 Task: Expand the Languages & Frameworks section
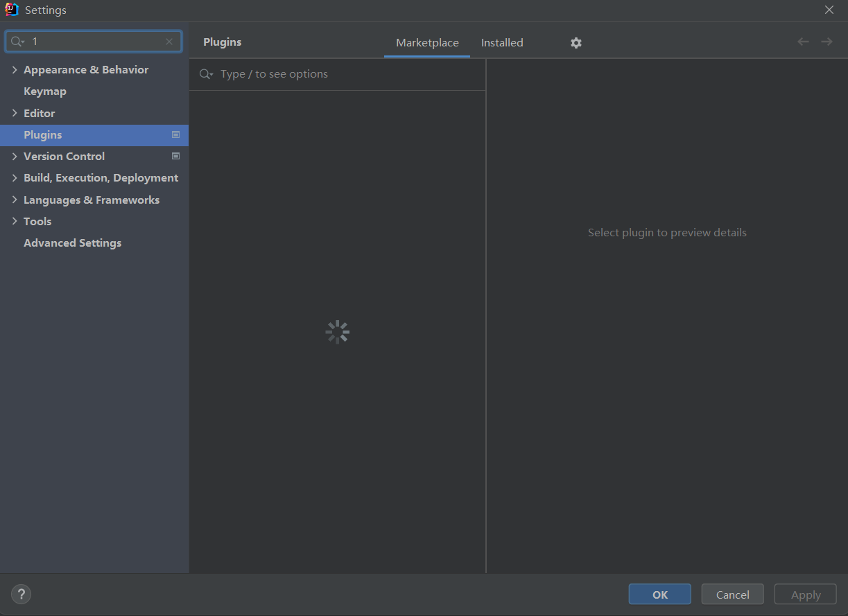pyautogui.click(x=15, y=200)
